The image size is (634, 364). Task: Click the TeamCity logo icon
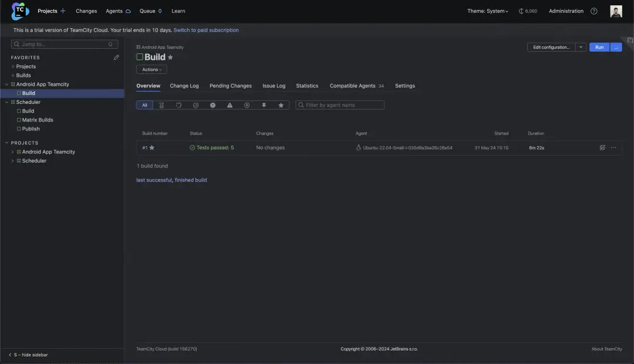point(20,11)
